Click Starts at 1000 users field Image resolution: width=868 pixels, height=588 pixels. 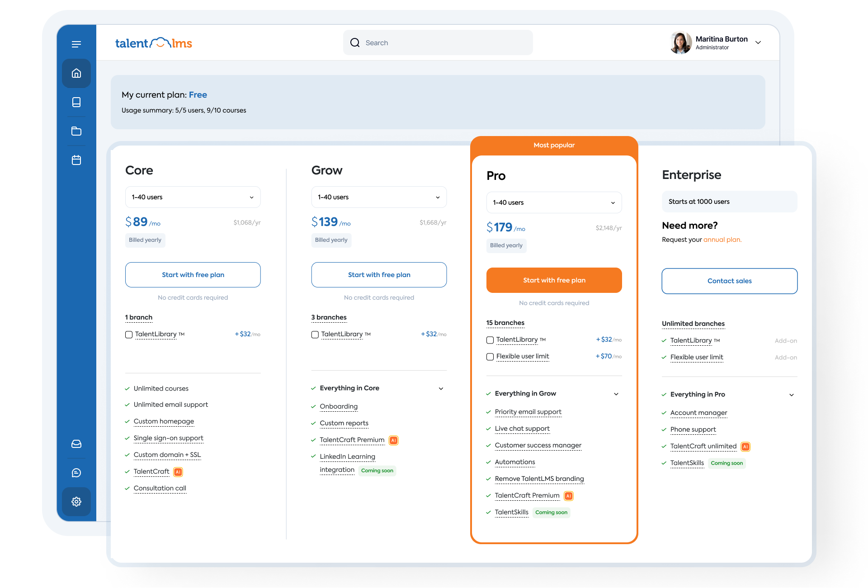pyautogui.click(x=730, y=202)
